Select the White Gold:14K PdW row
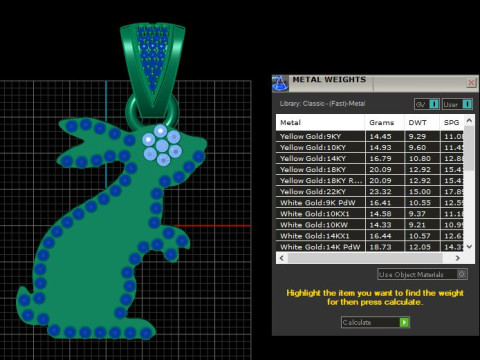This screenshot has width=480, height=360. click(369, 247)
